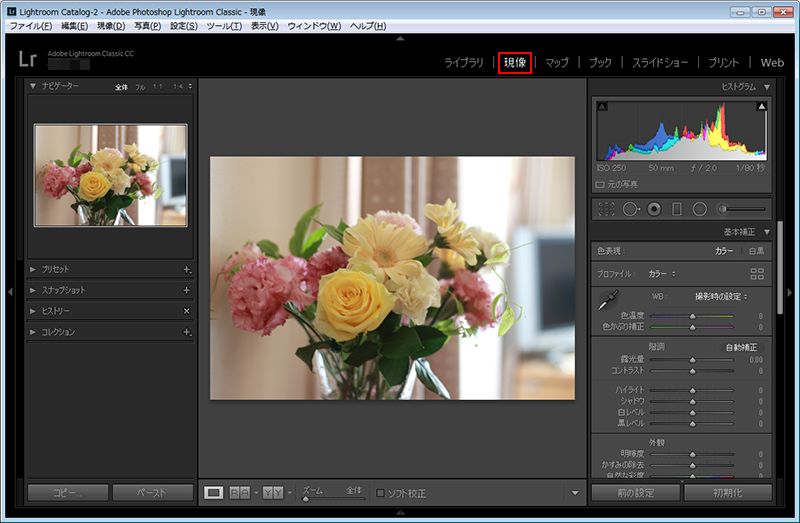Click the コピー button
The image size is (800, 523).
point(68,493)
